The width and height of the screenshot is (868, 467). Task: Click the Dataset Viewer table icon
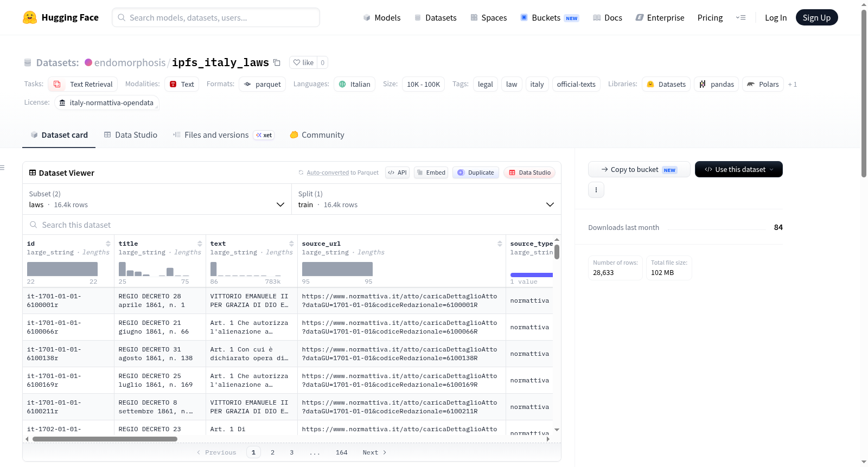point(33,172)
